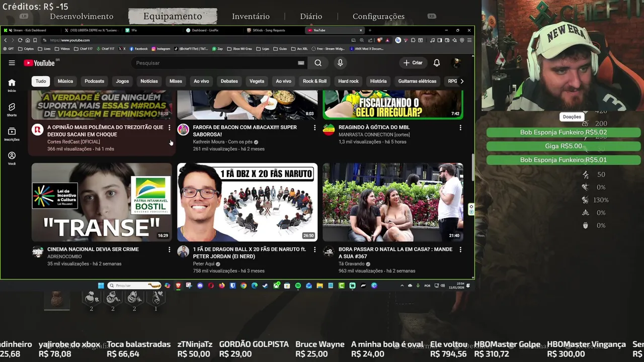Image resolution: width=644 pixels, height=362 pixels.
Task: Reload the page in browser toolbar
Action: (x=20, y=40)
